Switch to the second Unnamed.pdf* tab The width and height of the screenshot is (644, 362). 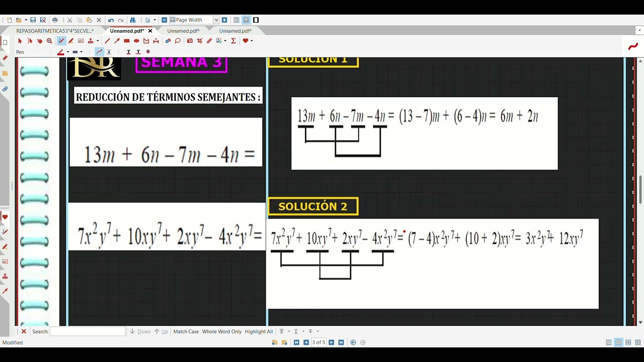tap(183, 31)
